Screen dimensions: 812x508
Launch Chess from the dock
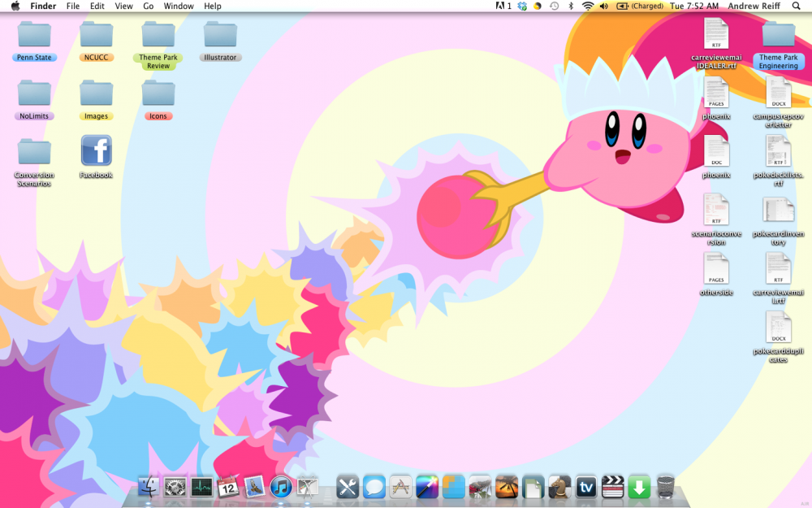559,488
